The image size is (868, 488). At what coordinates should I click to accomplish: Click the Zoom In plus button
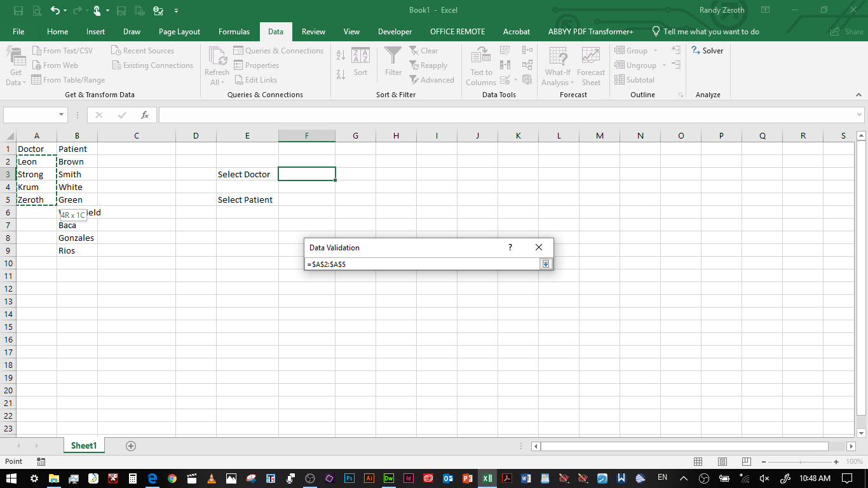[x=836, y=462]
